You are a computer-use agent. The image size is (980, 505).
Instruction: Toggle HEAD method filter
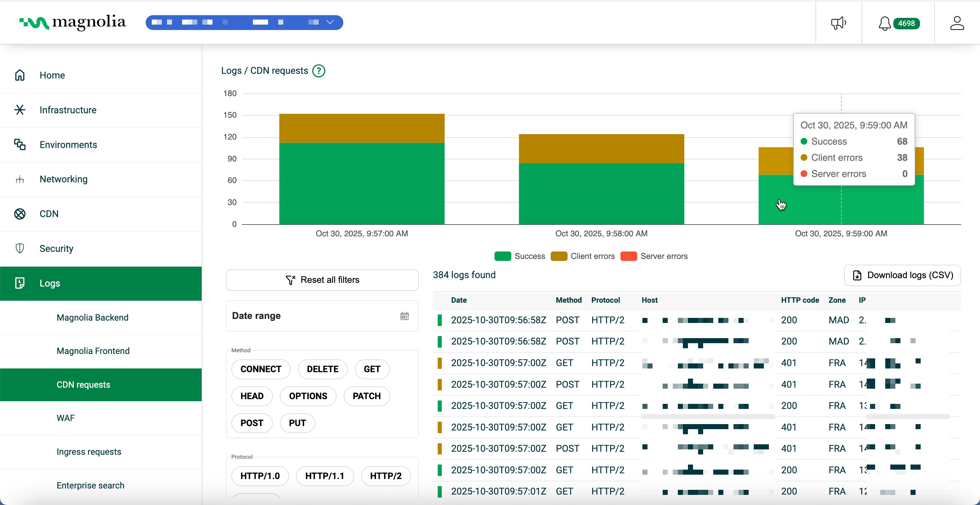(x=252, y=396)
